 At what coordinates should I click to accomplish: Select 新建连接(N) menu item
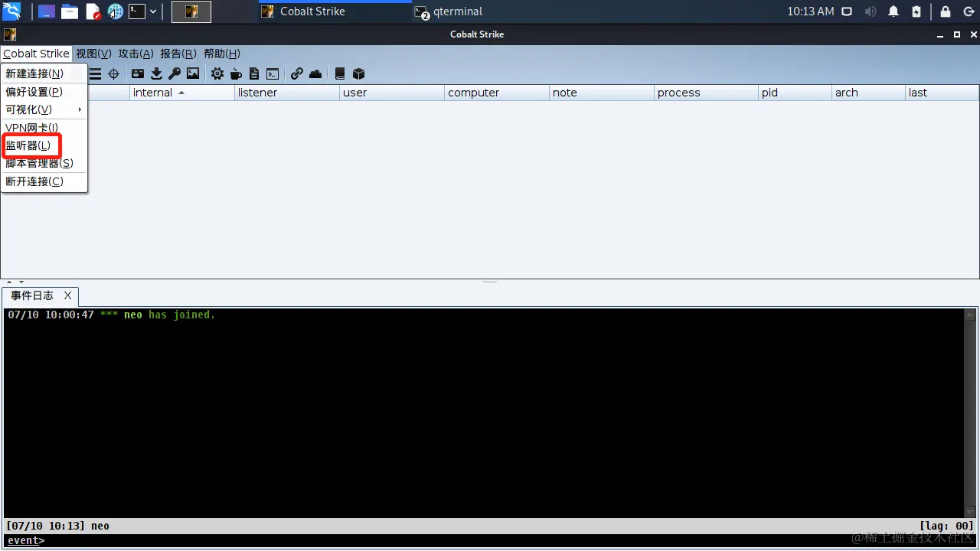(x=44, y=73)
